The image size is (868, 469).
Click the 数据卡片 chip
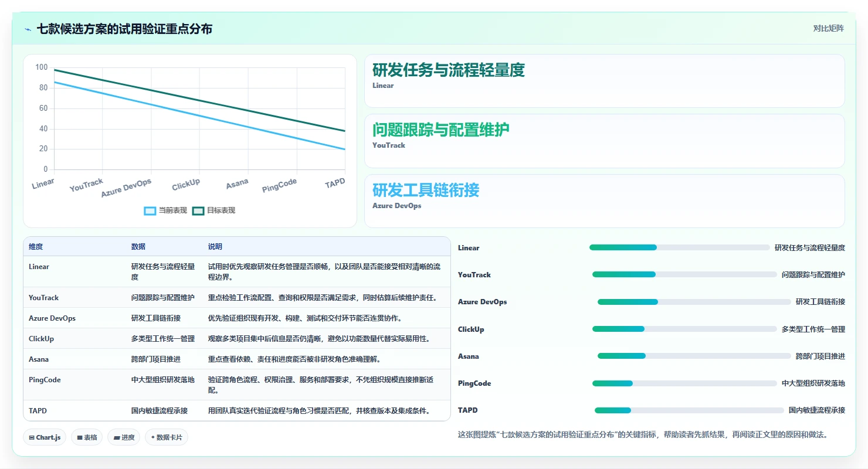(167, 437)
